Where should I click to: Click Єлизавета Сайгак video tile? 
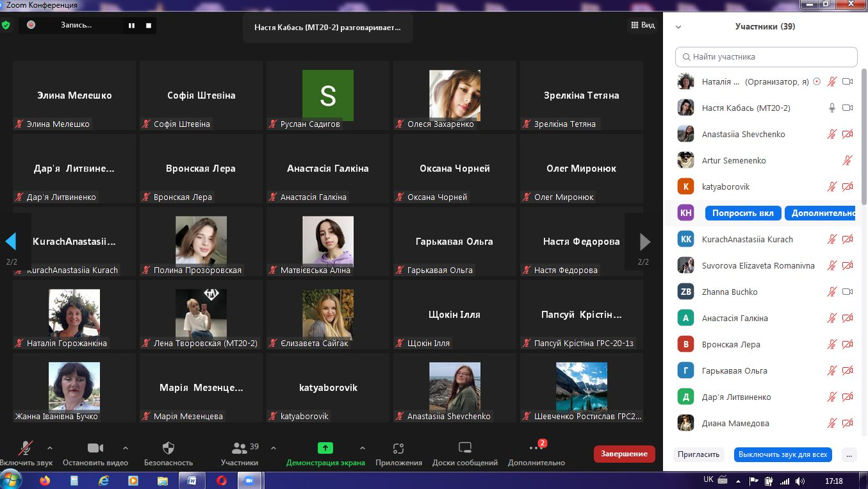tap(328, 315)
